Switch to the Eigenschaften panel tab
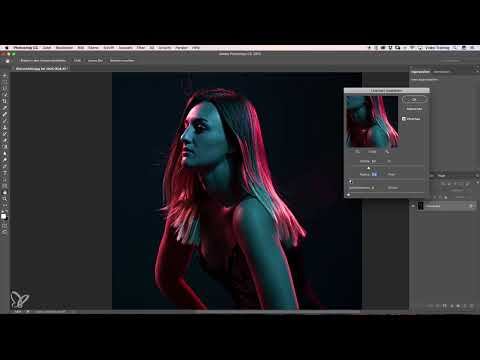Screen dimensions: 480x360 pos(420,72)
